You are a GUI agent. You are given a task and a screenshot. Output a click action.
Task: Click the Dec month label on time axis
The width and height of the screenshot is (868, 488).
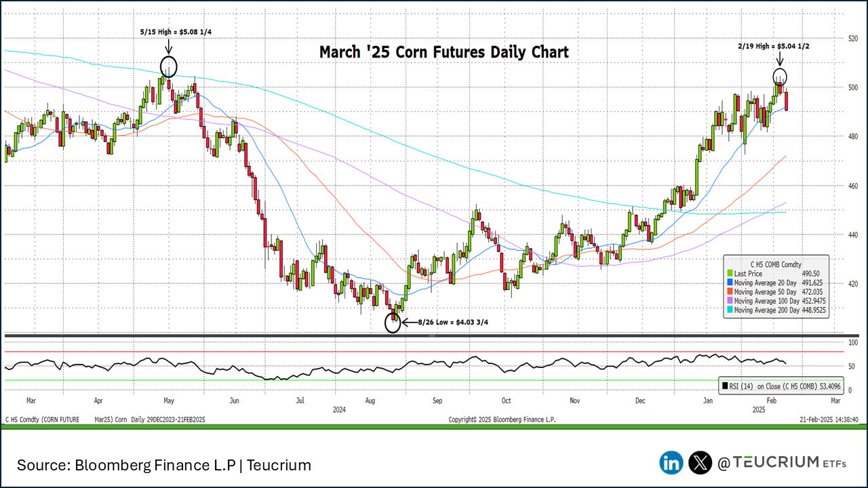(x=640, y=401)
